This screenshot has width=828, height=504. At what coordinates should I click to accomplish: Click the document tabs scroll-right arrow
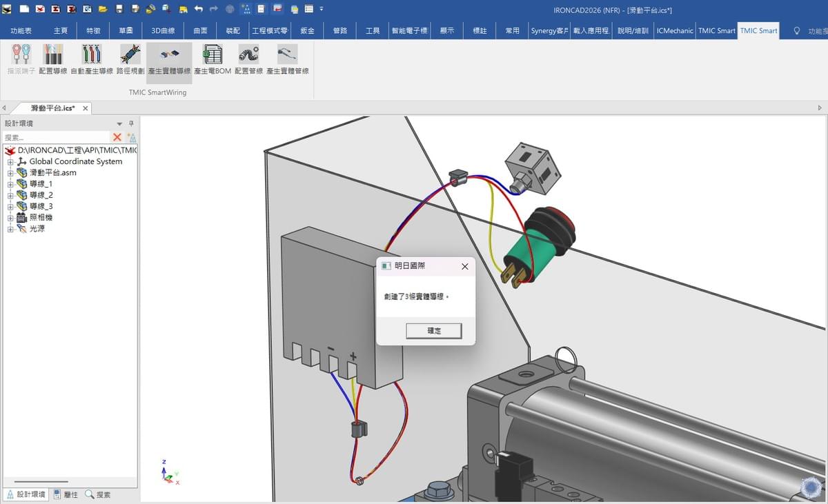pos(820,108)
